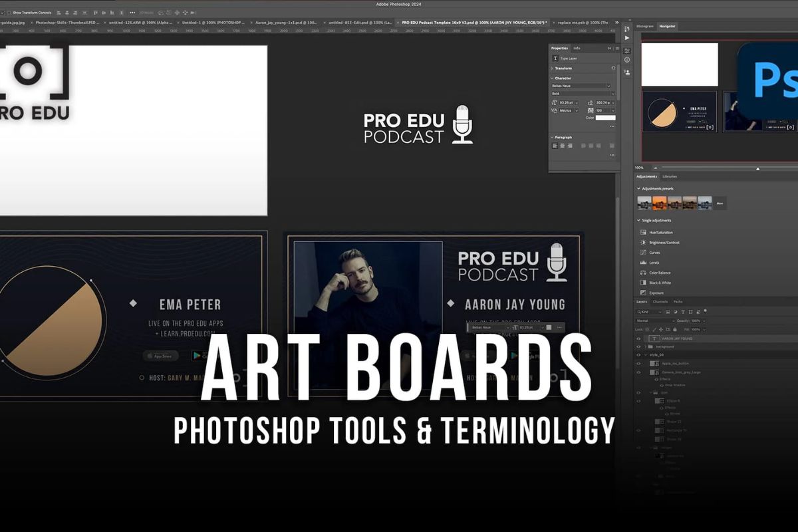
Task: Click the options bar three-dots overflow icon
Action: pos(132,13)
